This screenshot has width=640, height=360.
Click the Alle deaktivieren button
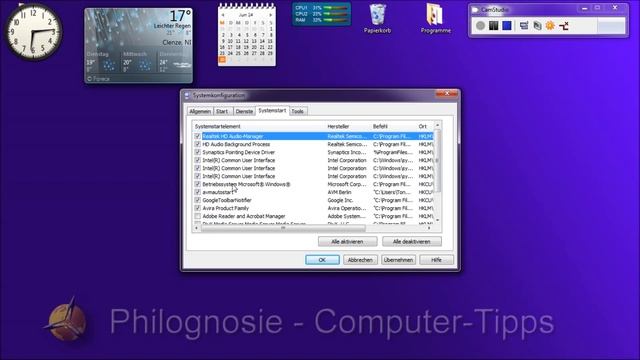[411, 242]
